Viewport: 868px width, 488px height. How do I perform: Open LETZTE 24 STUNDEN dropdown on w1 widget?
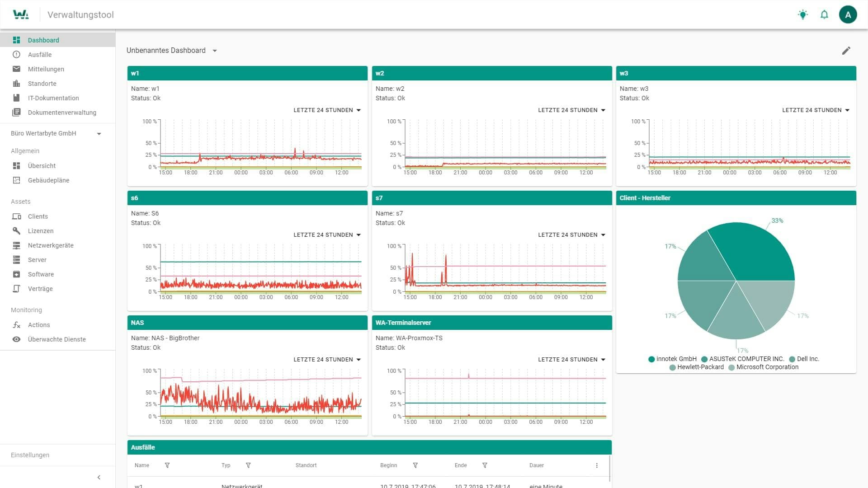(327, 110)
